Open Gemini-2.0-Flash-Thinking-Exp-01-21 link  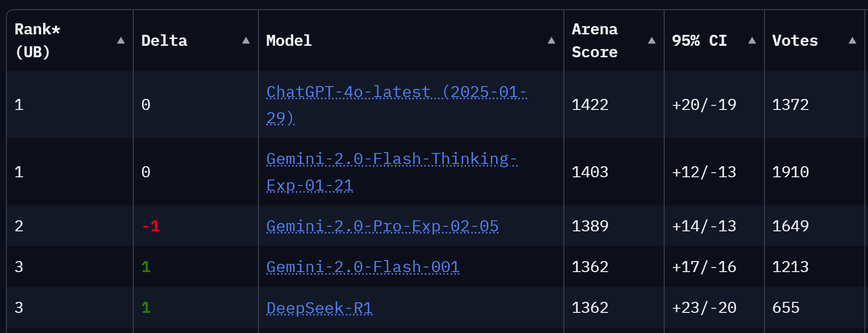click(x=392, y=172)
